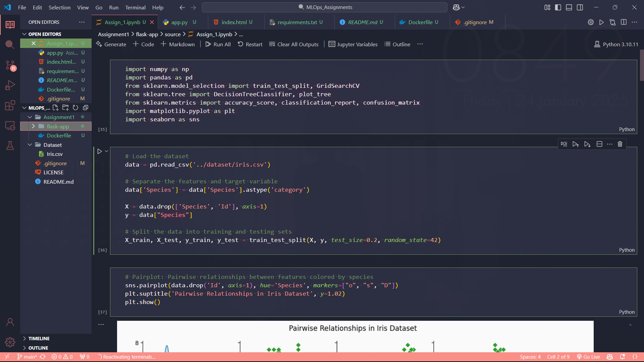Viewport: 644px width, 362px height.
Task: Collapse the Dataset folder
Action: pos(30,145)
